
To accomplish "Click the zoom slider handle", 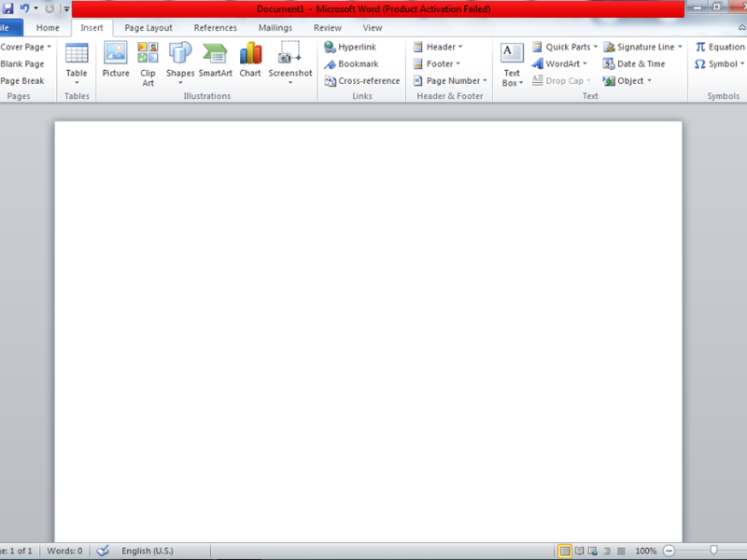I will [x=713, y=551].
